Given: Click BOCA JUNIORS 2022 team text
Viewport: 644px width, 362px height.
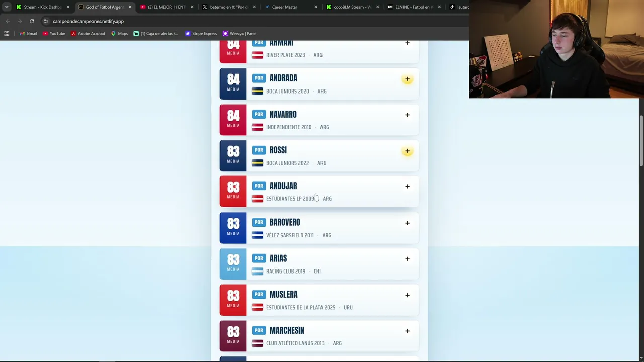Looking at the screenshot, I should (x=287, y=163).
